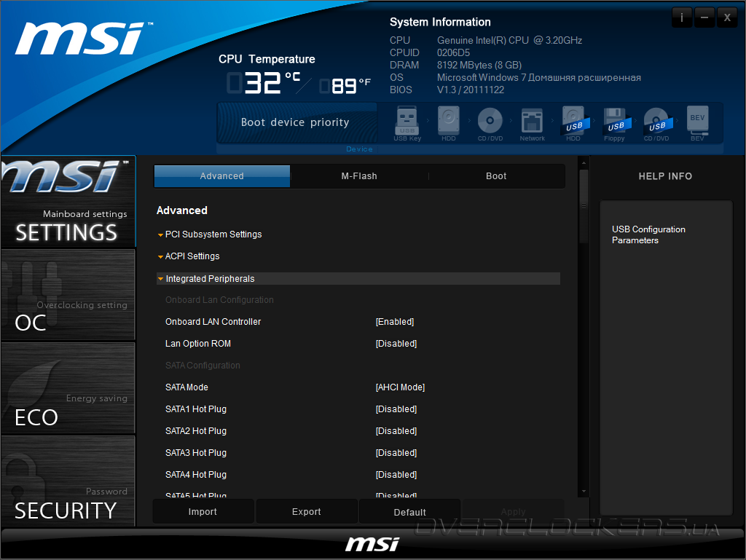
Task: Open the OC overclocking setting panel
Action: pyautogui.click(x=68, y=295)
